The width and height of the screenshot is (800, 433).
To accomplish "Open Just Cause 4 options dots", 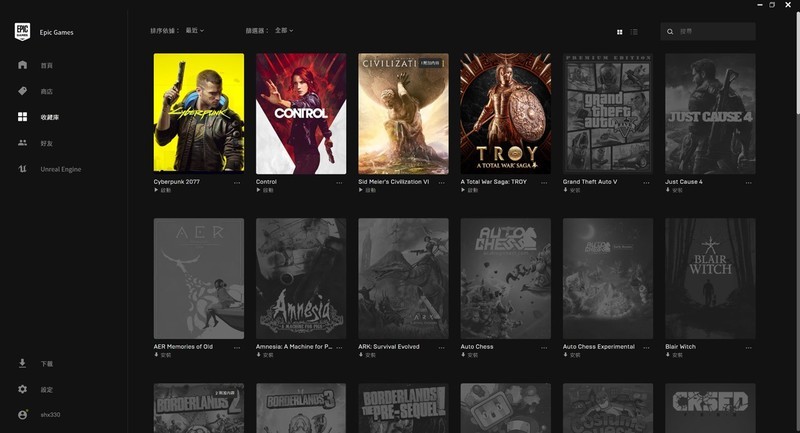I will pyautogui.click(x=748, y=183).
